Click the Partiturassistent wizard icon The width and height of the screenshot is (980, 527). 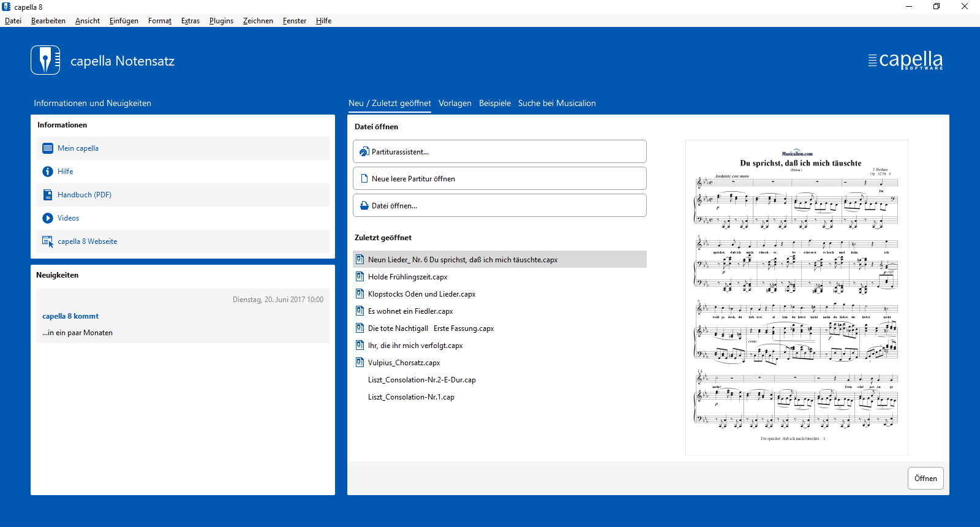point(364,152)
